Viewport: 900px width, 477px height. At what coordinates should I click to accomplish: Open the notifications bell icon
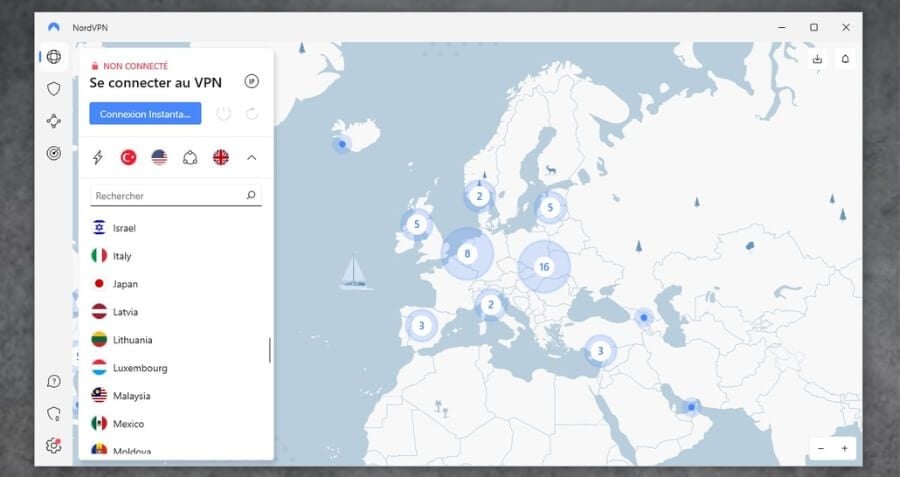[x=845, y=59]
